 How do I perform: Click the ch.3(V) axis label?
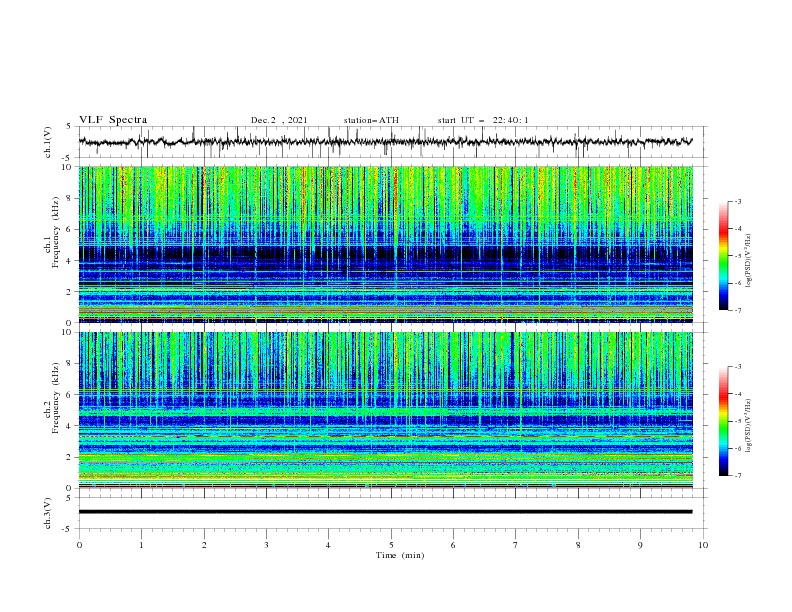click(x=48, y=513)
